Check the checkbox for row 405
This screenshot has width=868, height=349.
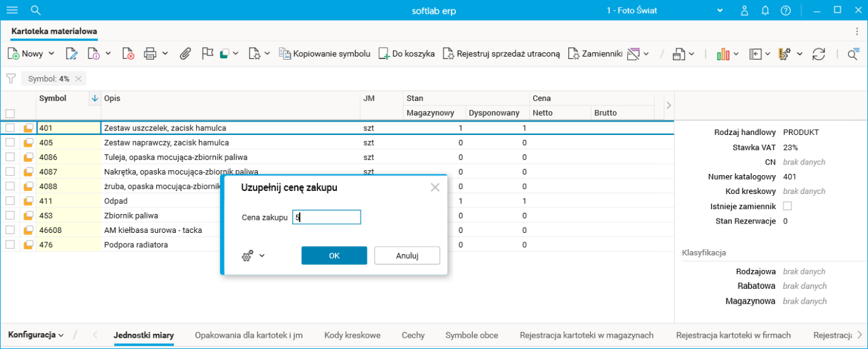click(x=10, y=142)
